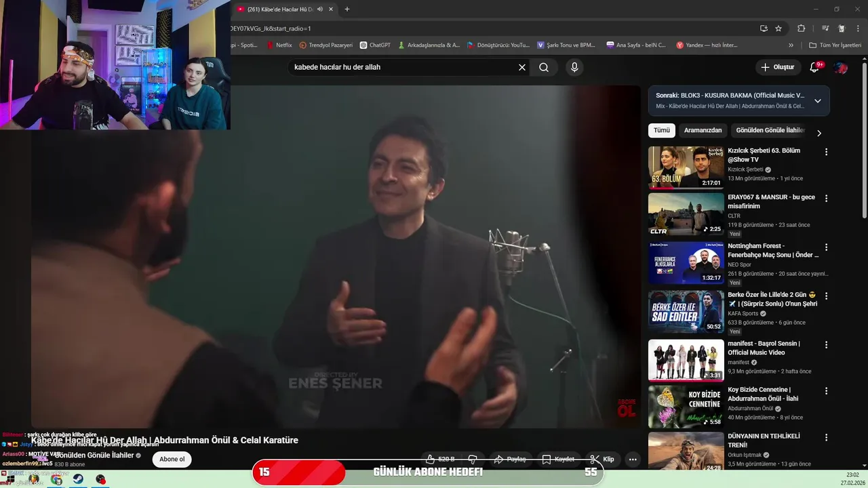Click the Klip scissors button
Screen dimensions: 868x488
point(602,459)
